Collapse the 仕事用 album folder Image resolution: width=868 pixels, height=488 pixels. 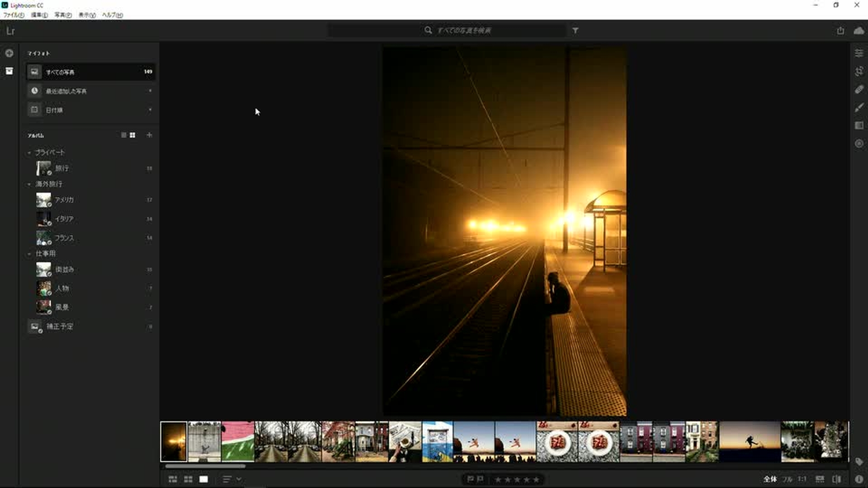click(x=29, y=254)
